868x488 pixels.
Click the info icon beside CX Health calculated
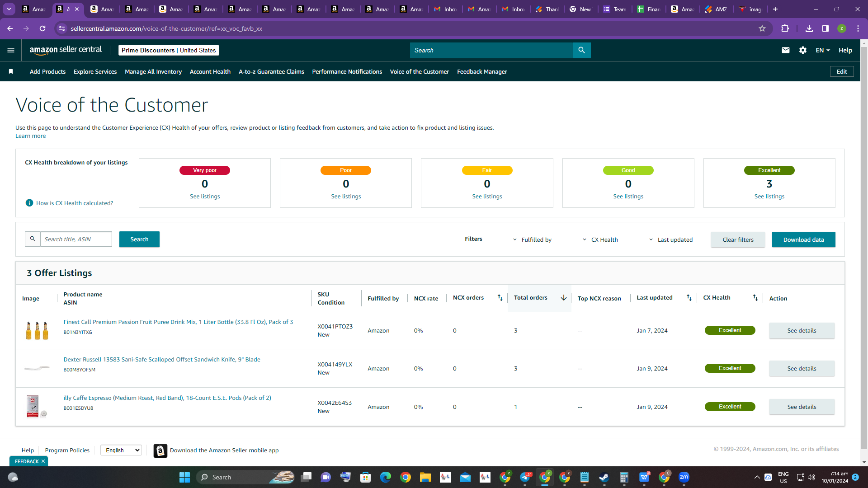coord(29,203)
